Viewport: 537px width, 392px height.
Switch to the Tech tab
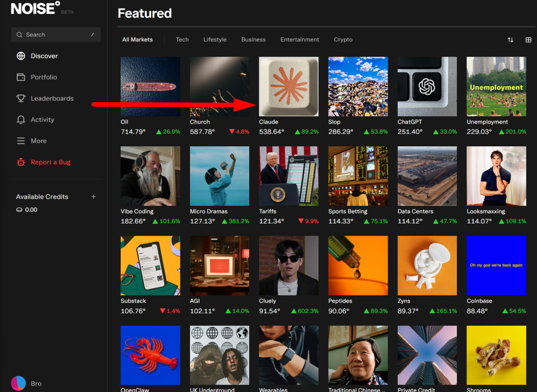coord(182,39)
